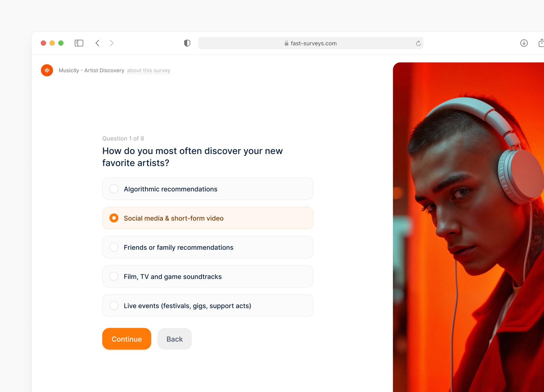Go forward with the browser forward arrow
This screenshot has height=392, width=544.
(x=111, y=43)
